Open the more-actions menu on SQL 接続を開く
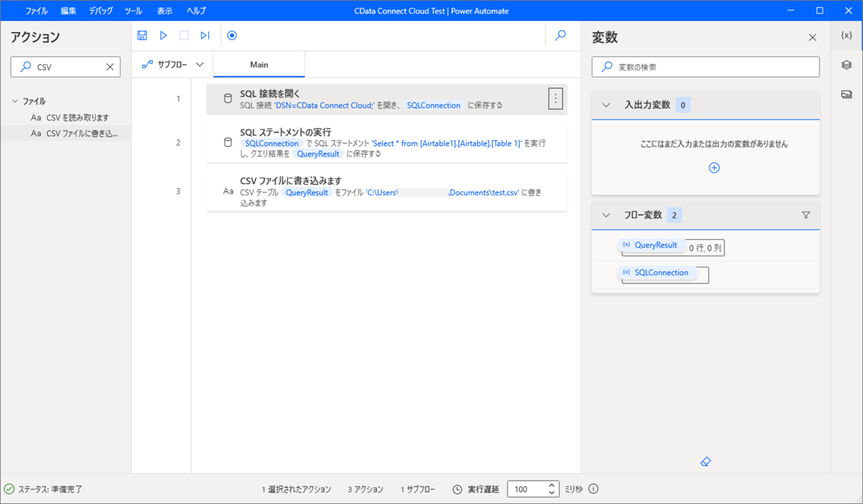The width and height of the screenshot is (863, 504). 556,99
